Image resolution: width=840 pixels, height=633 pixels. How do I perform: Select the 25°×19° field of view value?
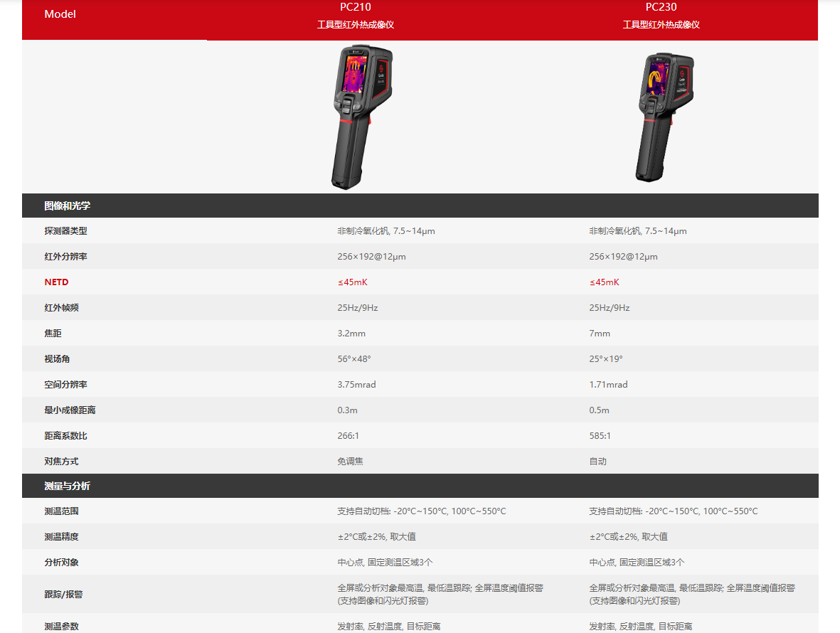[605, 358]
